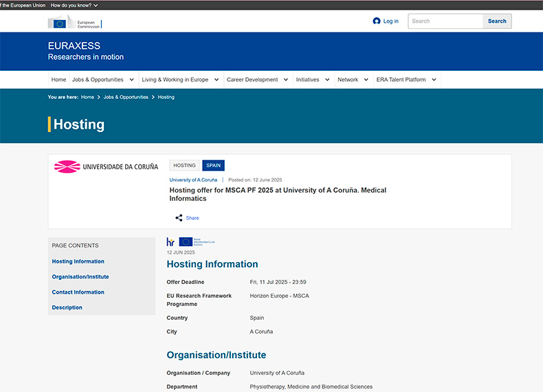Jump to Hosting Information in page contents

tap(78, 261)
